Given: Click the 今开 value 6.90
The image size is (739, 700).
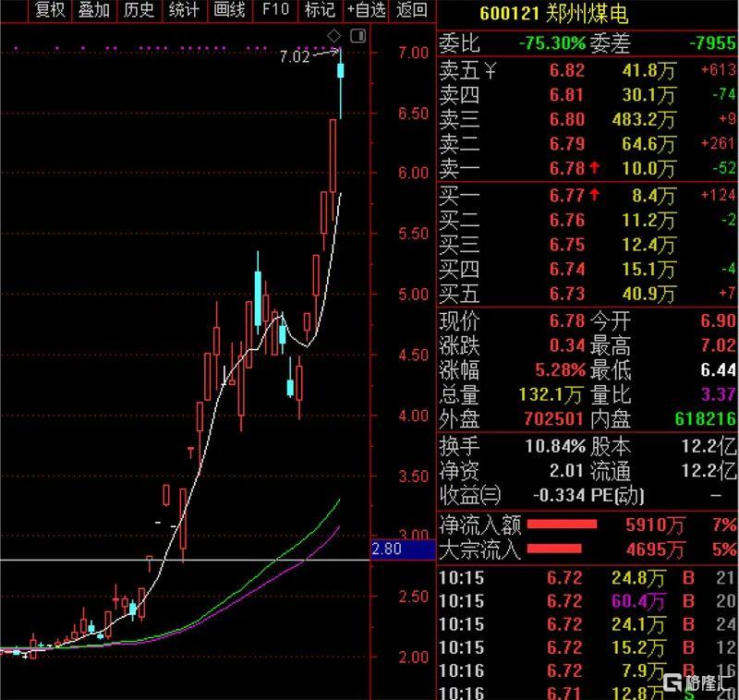Looking at the screenshot, I should 718,321.
